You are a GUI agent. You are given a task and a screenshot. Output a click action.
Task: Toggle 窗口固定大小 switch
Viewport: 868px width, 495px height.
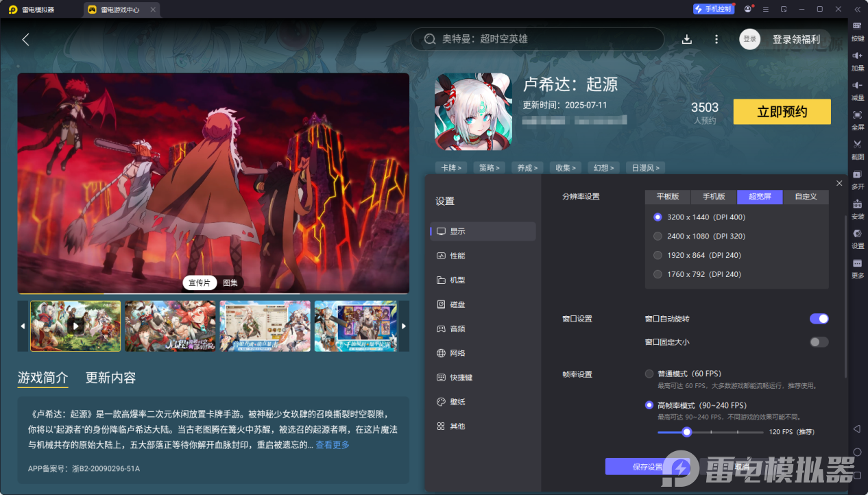click(819, 341)
